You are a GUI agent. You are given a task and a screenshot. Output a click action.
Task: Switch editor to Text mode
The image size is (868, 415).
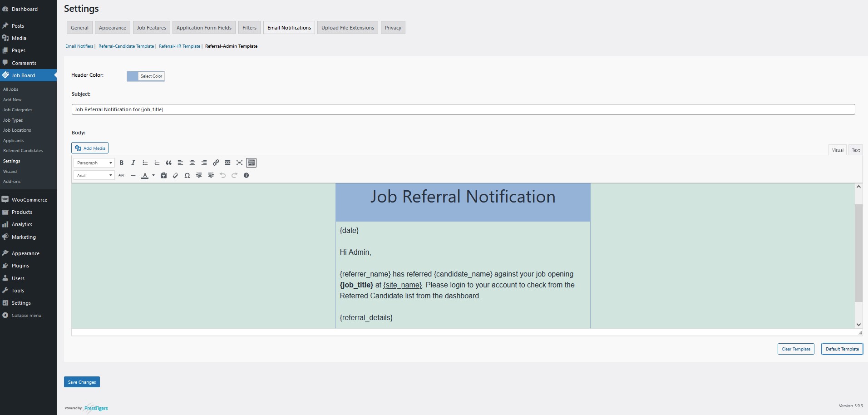coord(855,150)
